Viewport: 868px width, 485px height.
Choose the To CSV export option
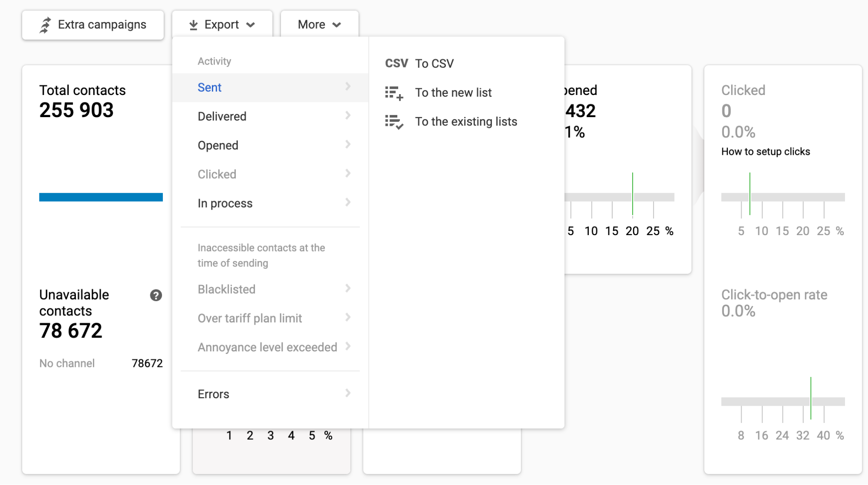tap(434, 64)
